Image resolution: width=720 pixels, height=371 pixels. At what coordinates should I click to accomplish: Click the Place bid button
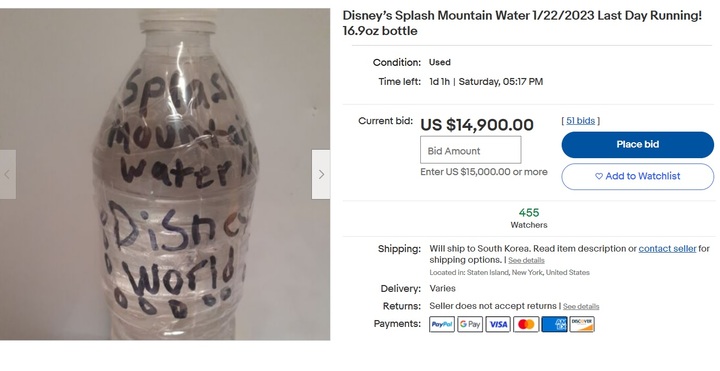tap(637, 145)
